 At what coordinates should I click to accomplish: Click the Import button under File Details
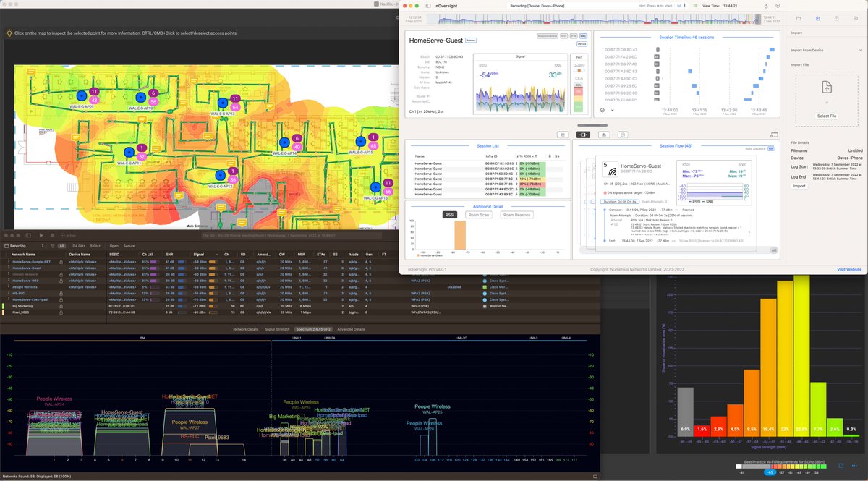click(x=799, y=186)
